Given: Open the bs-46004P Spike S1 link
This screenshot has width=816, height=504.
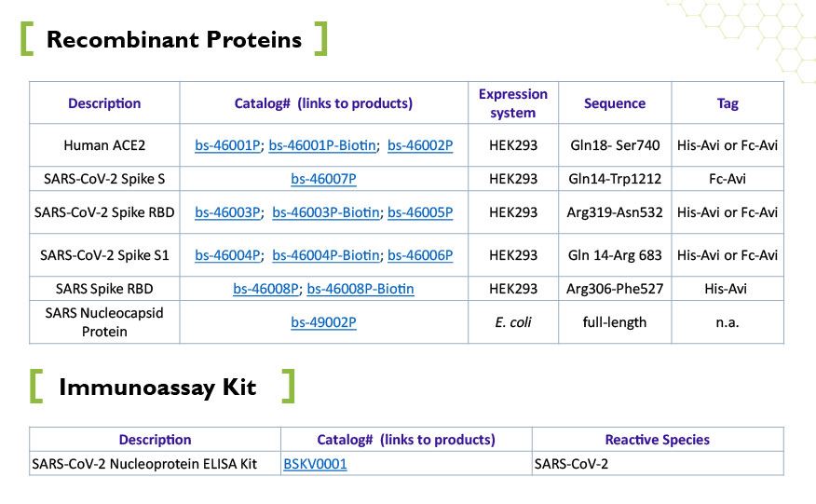Looking at the screenshot, I should point(227,255).
